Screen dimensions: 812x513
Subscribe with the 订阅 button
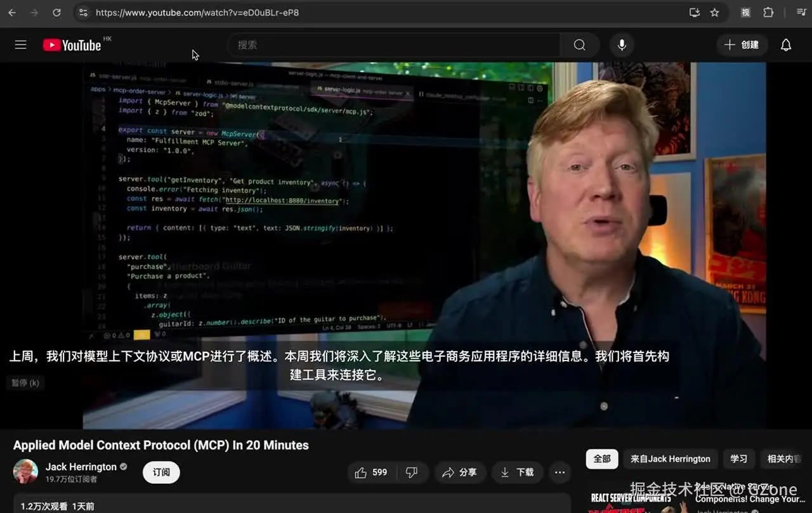161,472
